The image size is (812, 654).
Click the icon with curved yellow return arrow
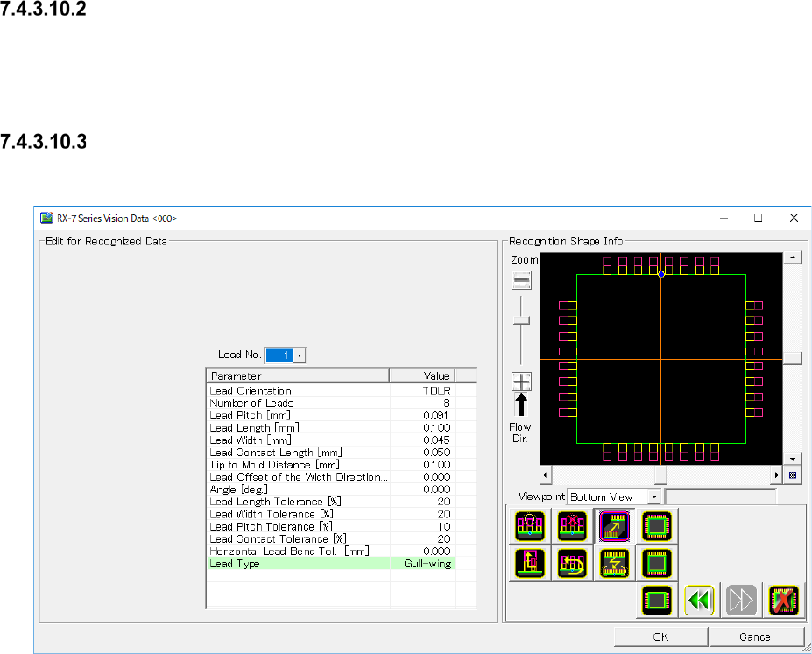point(572,563)
